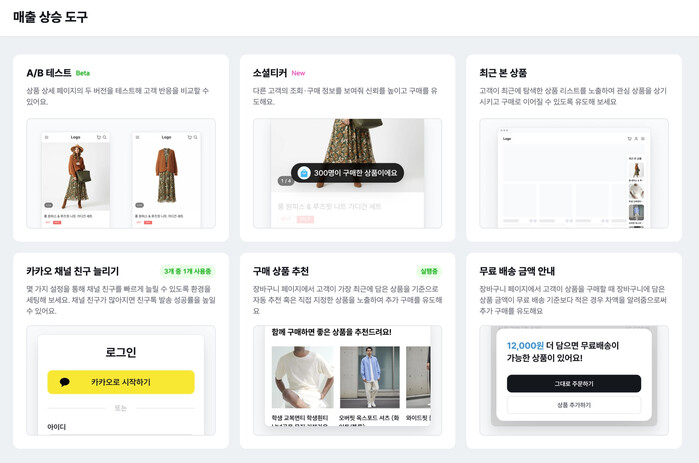This screenshot has height=463, width=699.
Task: Open the 카카오 채널 친구 늘리기 card title
Action: tap(73, 271)
